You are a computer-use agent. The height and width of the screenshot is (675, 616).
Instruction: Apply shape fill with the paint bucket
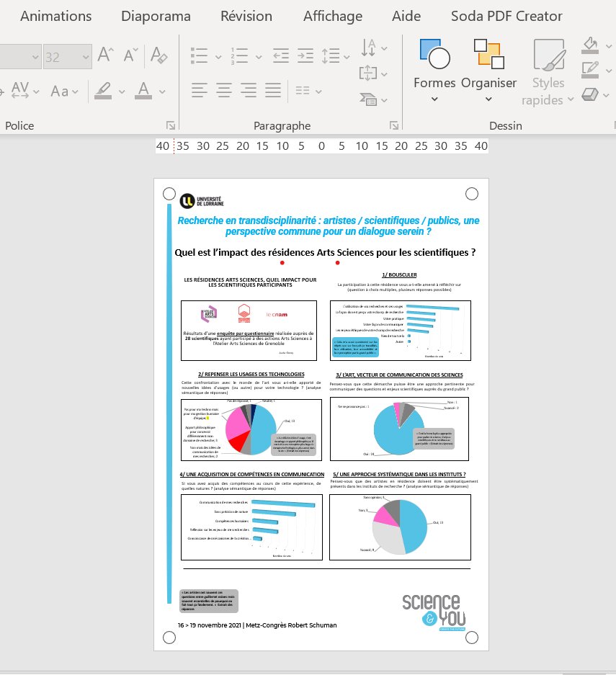point(590,45)
